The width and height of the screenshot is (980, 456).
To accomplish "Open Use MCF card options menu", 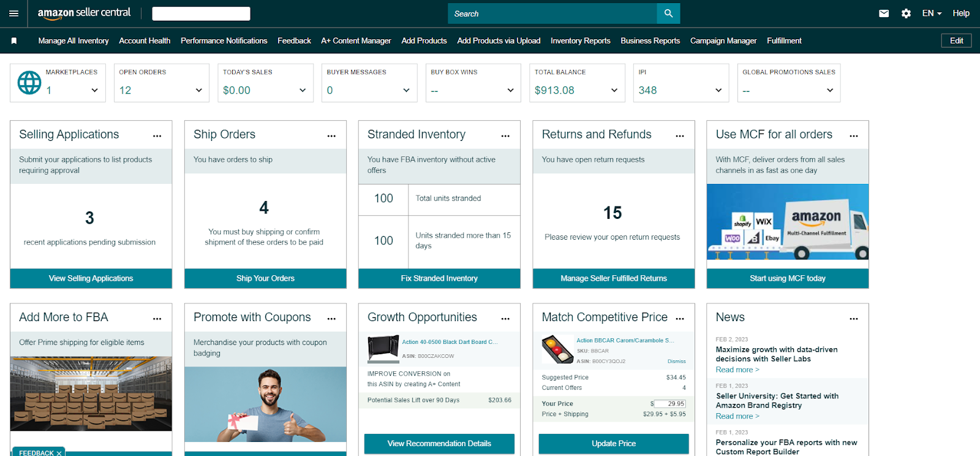I will point(854,136).
